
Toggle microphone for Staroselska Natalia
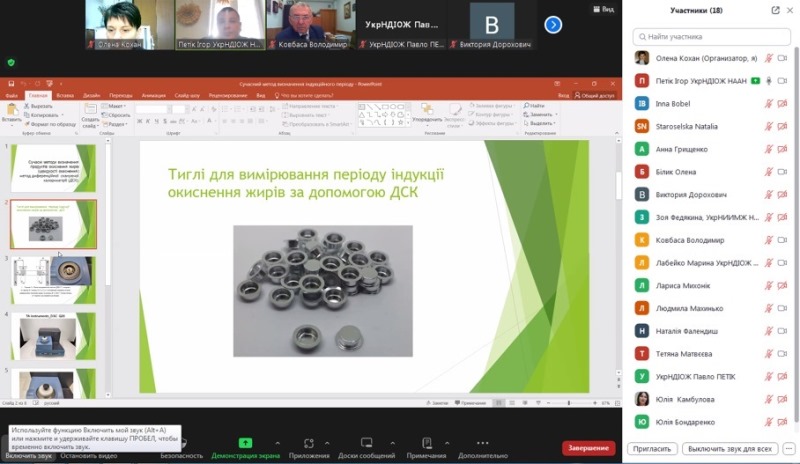point(768,126)
